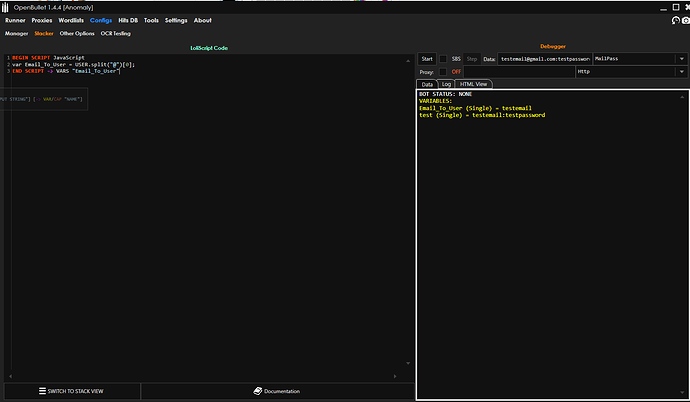Open the Documentation link

click(277, 391)
